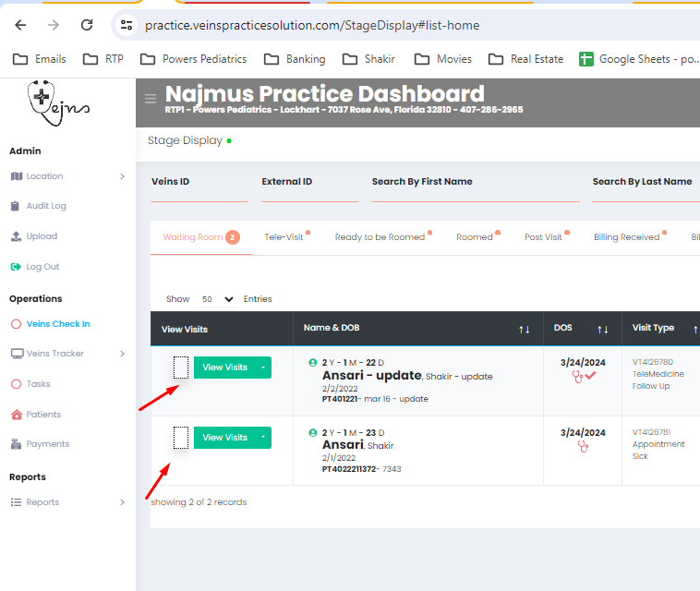Click the hamburger menu icon beside dashboard title
The image size is (700, 591).
coord(151,99)
